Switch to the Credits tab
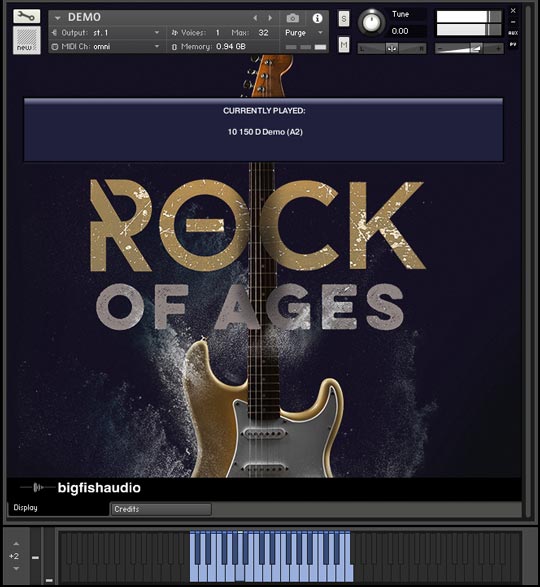This screenshot has height=587, width=540. [161, 509]
